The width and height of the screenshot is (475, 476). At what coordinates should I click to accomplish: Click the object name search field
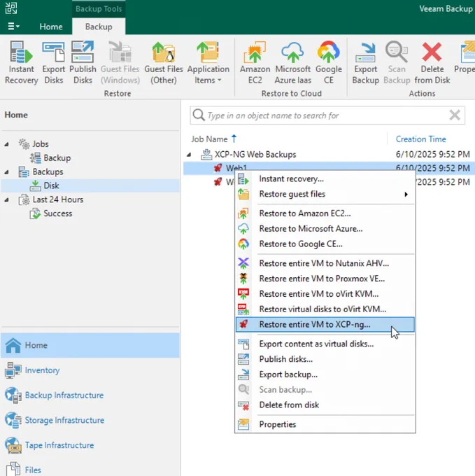(327, 115)
